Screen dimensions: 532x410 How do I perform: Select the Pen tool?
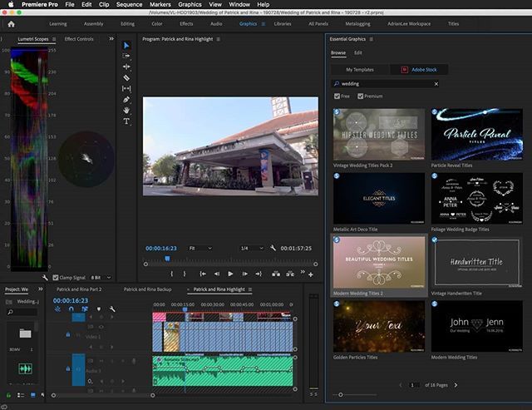tap(126, 100)
